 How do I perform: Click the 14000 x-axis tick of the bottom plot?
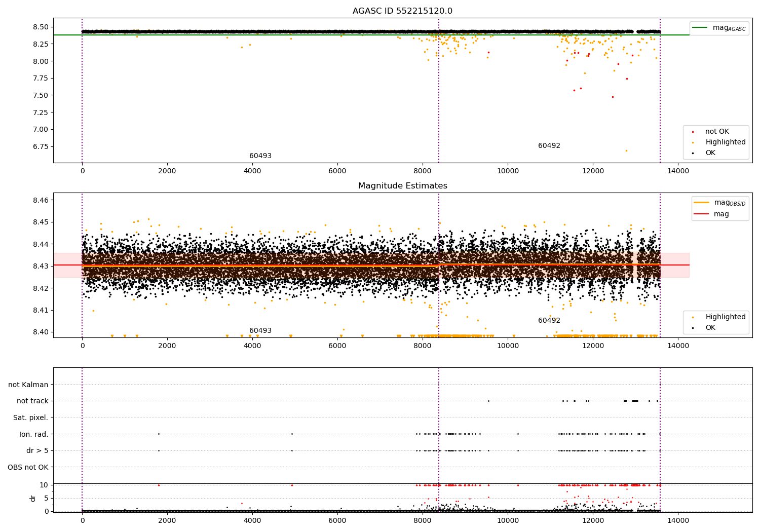point(678,520)
